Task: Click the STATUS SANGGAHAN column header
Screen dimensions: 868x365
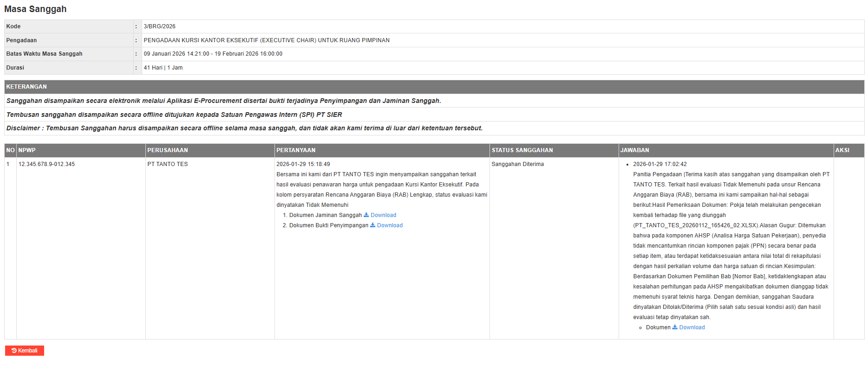Action: point(522,150)
